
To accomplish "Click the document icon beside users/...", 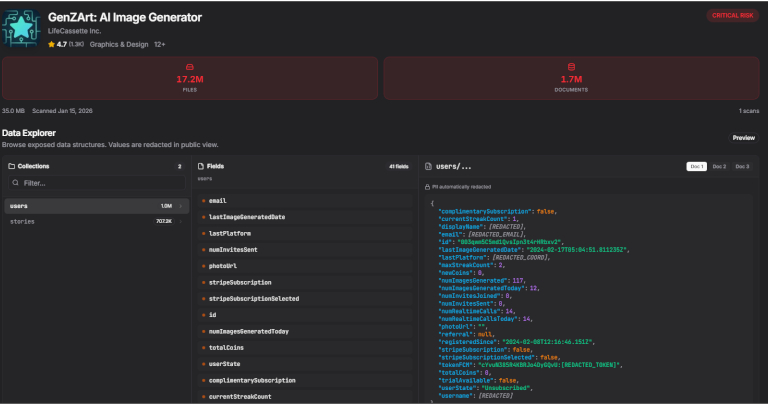I will click(x=428, y=167).
